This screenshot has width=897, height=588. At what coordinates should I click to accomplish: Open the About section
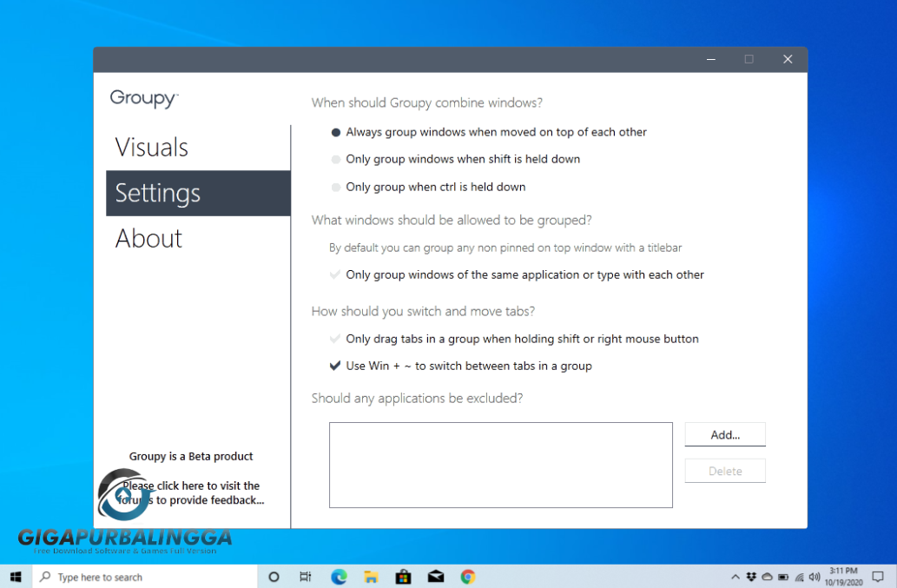tap(148, 238)
